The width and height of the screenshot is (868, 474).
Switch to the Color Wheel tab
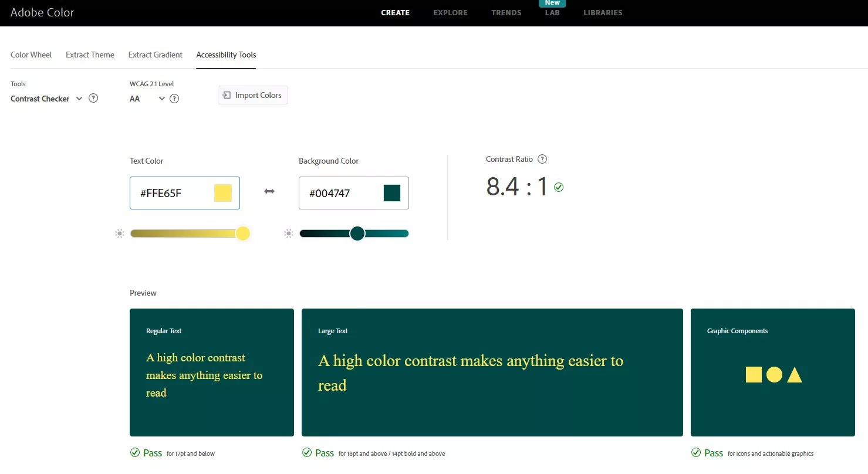31,55
